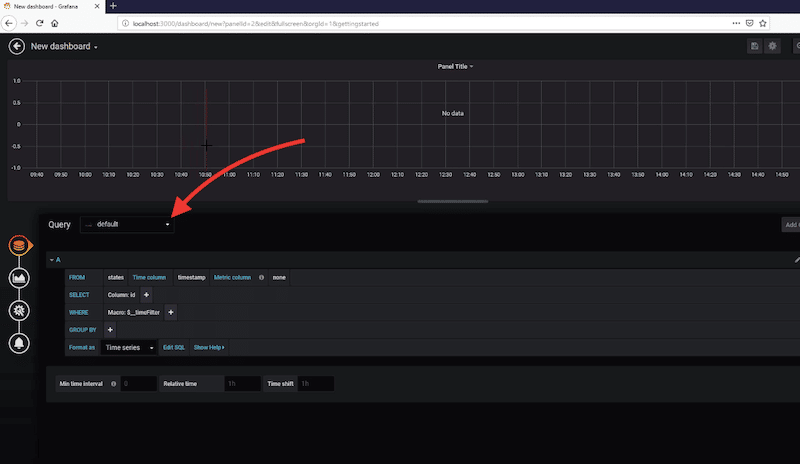800x464 pixels.
Task: Click the Edit SQL link
Action: click(173, 348)
